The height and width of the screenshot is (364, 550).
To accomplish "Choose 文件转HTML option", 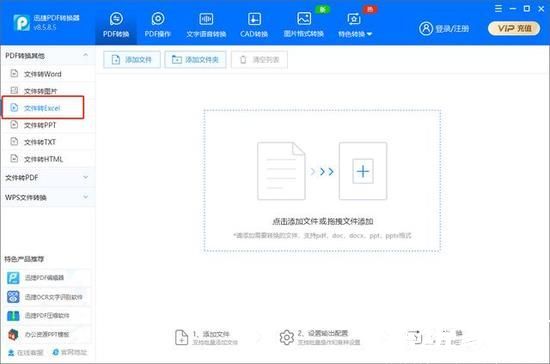I will pos(43,159).
